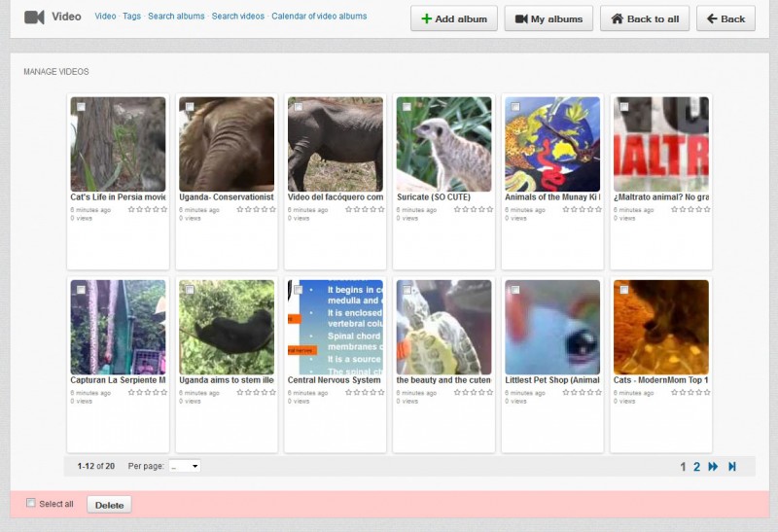
Task: Tick checkbox on Central Nervous System video
Action: [299, 289]
